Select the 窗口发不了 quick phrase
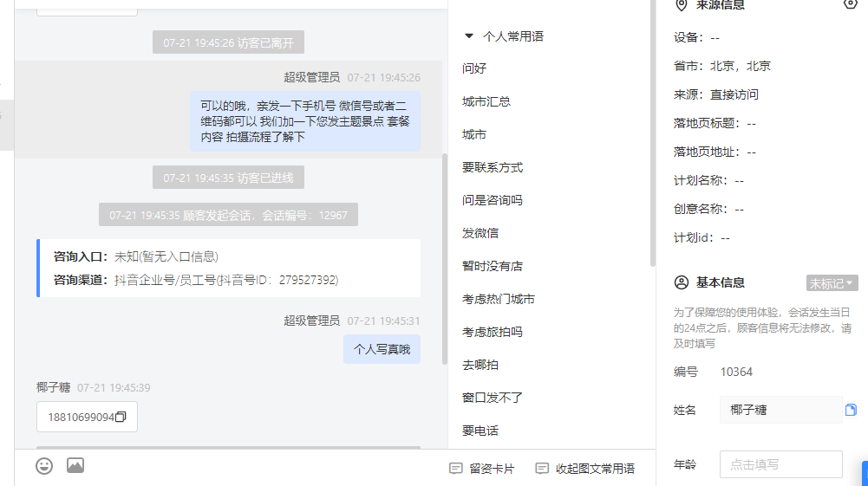Screen dimensions: 868x486 click(x=493, y=398)
